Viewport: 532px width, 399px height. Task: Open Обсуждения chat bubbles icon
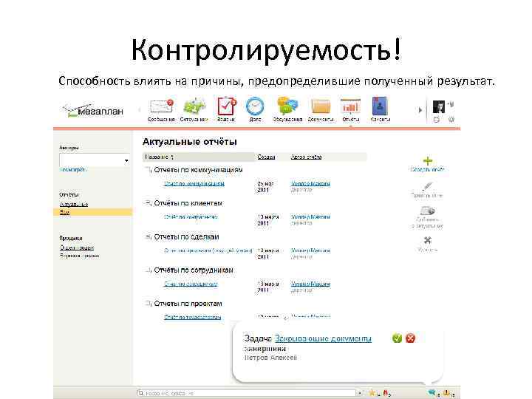point(287,106)
